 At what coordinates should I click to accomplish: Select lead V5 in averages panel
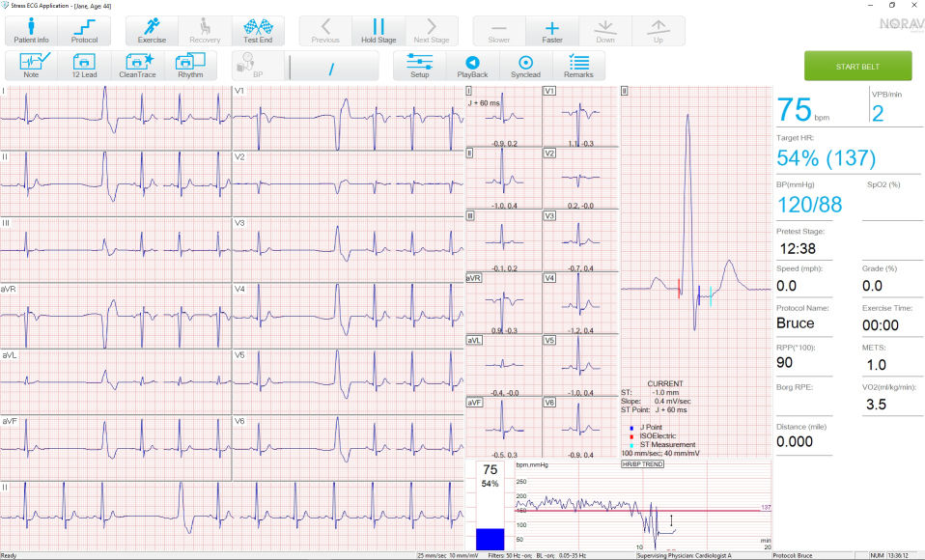point(549,341)
